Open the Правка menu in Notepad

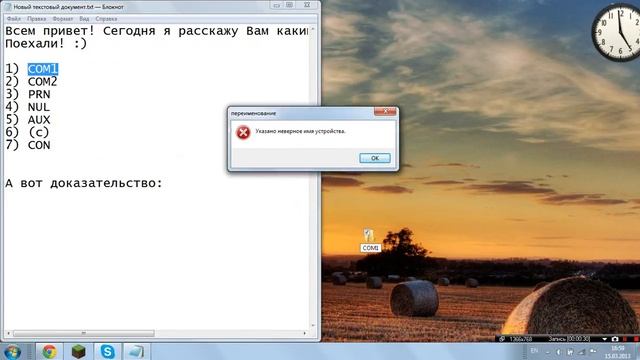point(36,19)
